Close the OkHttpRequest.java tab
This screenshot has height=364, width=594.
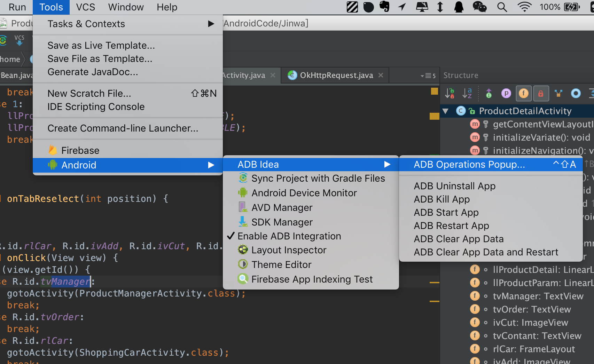coord(381,75)
